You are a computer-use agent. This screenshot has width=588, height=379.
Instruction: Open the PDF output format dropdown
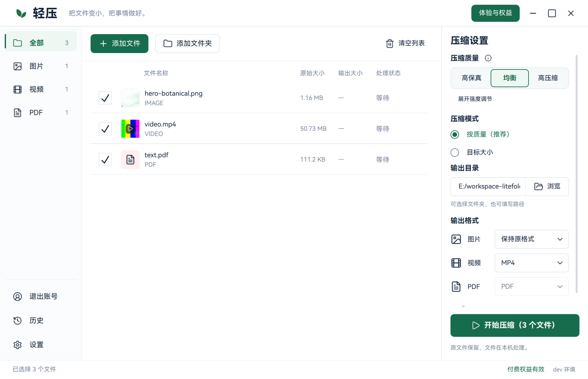532,287
